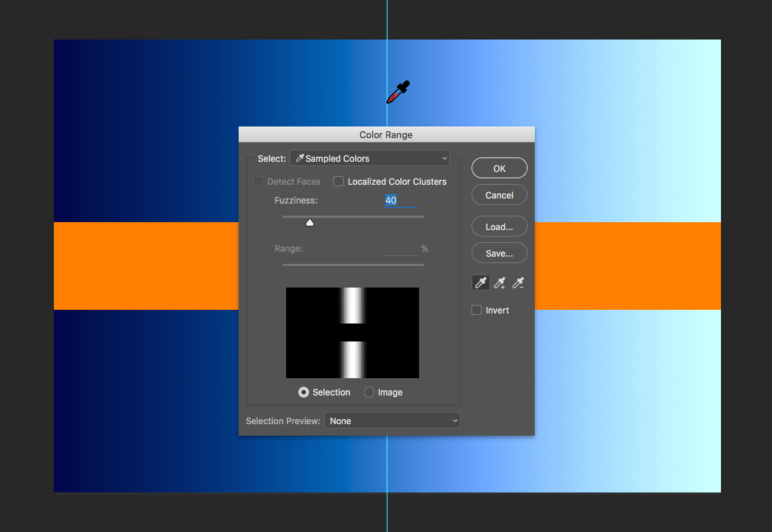Click the Fuzziness slider handle
This screenshot has width=772, height=532.
click(x=310, y=223)
